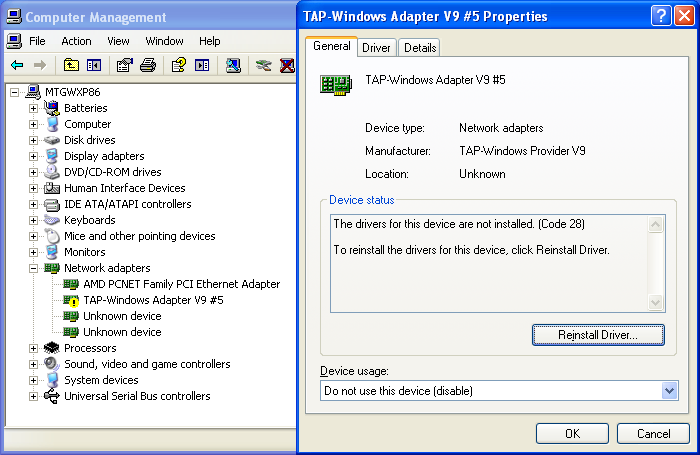
Task: Expand the Keyboards node
Action: pyautogui.click(x=33, y=221)
